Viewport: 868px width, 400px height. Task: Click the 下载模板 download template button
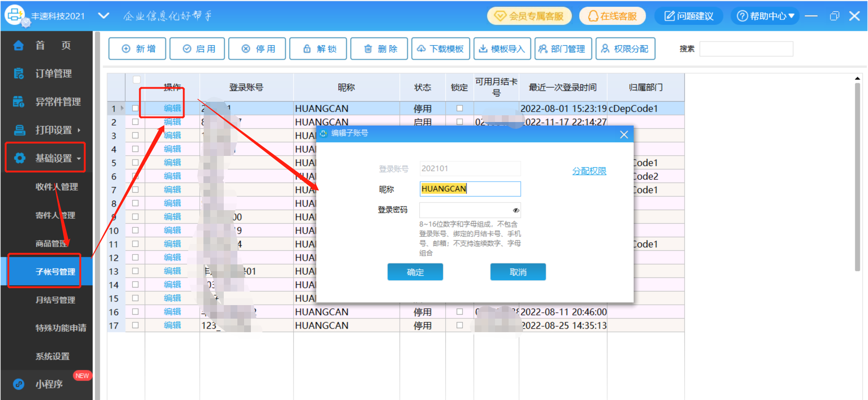click(x=441, y=49)
